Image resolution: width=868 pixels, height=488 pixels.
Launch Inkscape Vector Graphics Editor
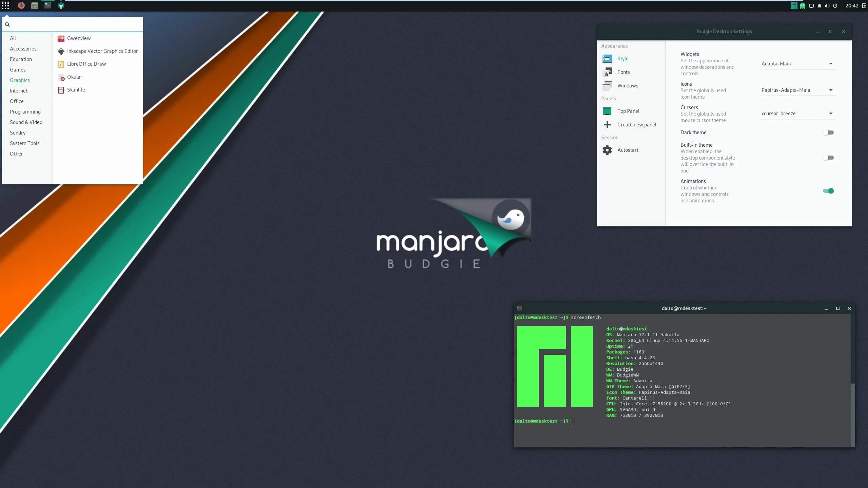pos(98,51)
